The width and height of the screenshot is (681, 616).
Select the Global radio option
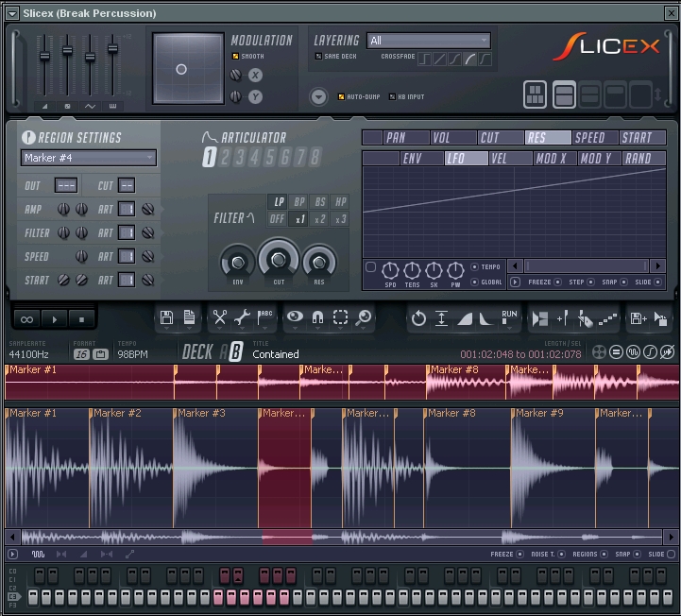pos(474,282)
